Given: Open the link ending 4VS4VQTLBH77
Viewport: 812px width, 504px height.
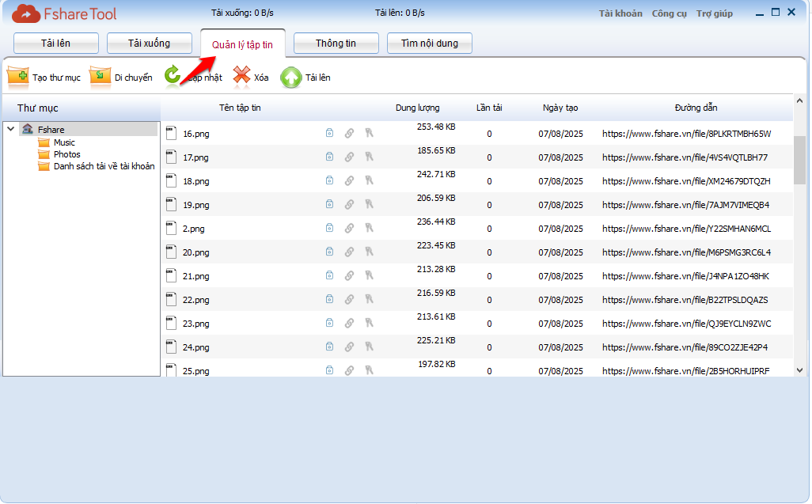Looking at the screenshot, I should (685, 157).
